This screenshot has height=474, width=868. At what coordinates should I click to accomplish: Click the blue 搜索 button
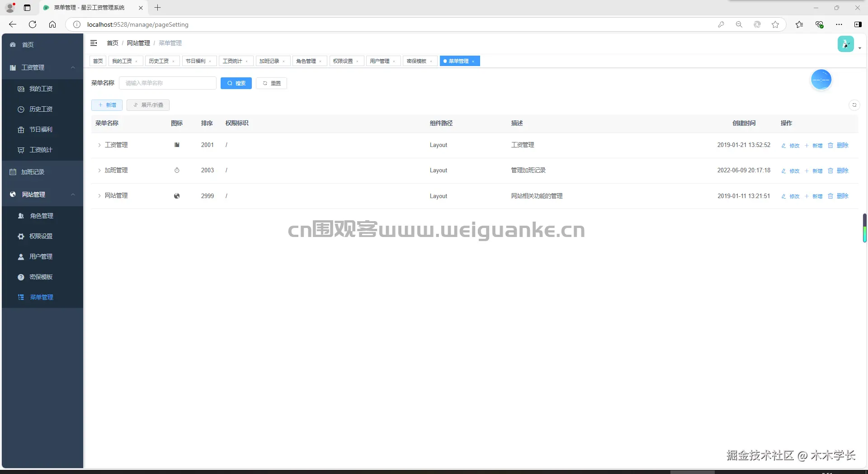coord(236,83)
